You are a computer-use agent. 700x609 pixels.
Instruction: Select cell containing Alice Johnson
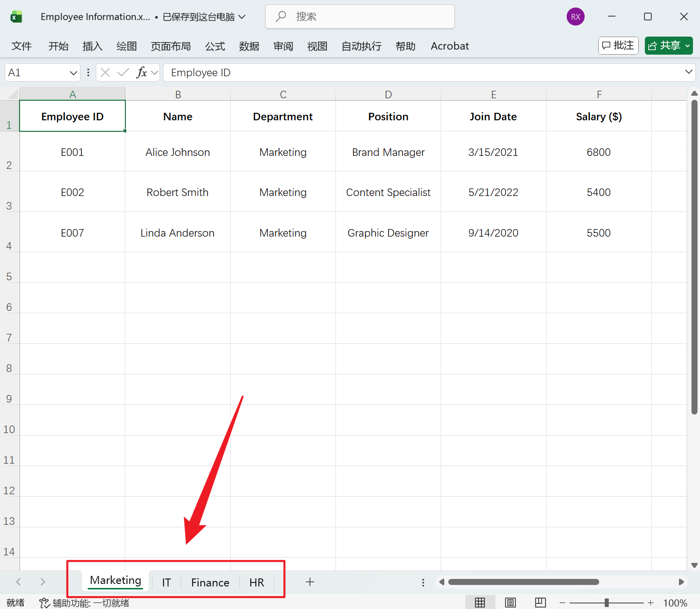(x=178, y=152)
